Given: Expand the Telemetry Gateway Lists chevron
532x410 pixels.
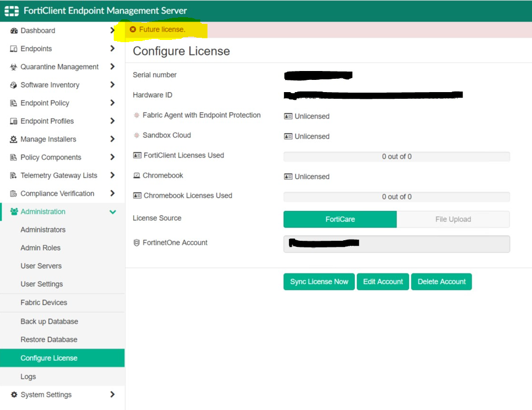Looking at the screenshot, I should 113,175.
